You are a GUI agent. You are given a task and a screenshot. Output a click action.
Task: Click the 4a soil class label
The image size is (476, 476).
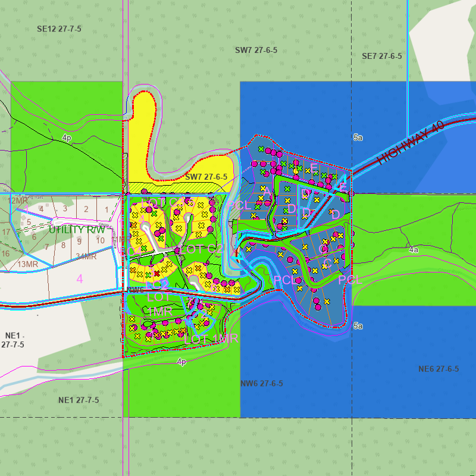point(414,250)
